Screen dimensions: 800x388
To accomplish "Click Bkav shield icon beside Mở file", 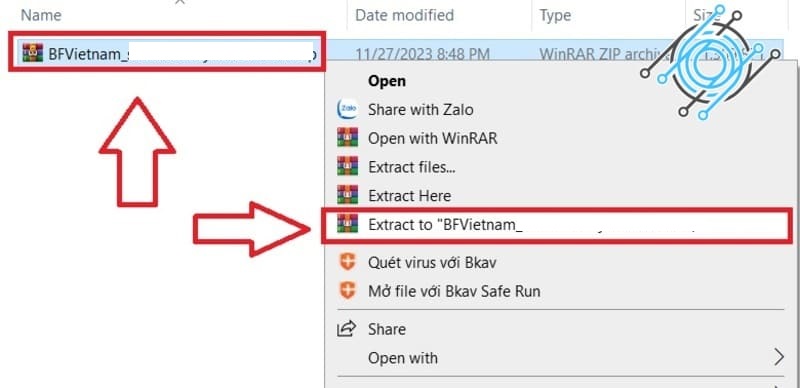I will pos(347,291).
